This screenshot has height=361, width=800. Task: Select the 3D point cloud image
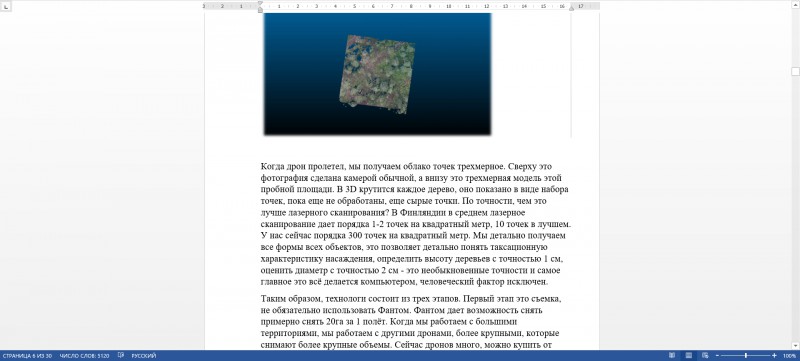[x=377, y=74]
